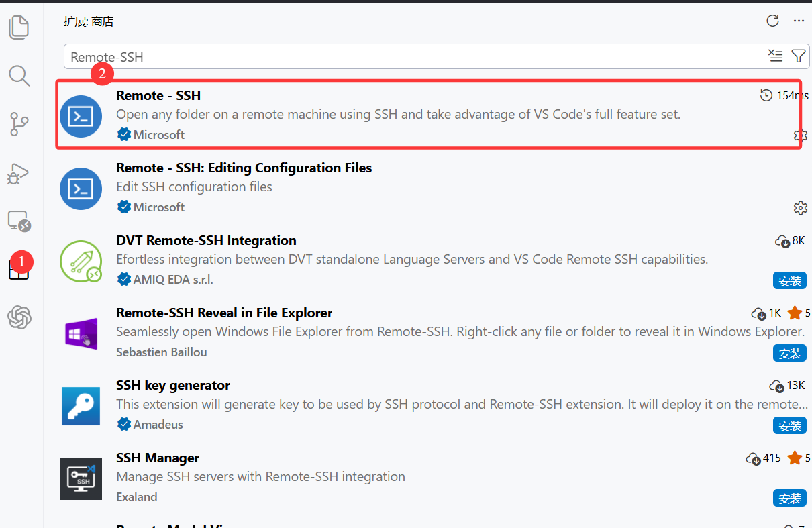Click Microsoft publisher under Remote - SSH

(x=159, y=134)
